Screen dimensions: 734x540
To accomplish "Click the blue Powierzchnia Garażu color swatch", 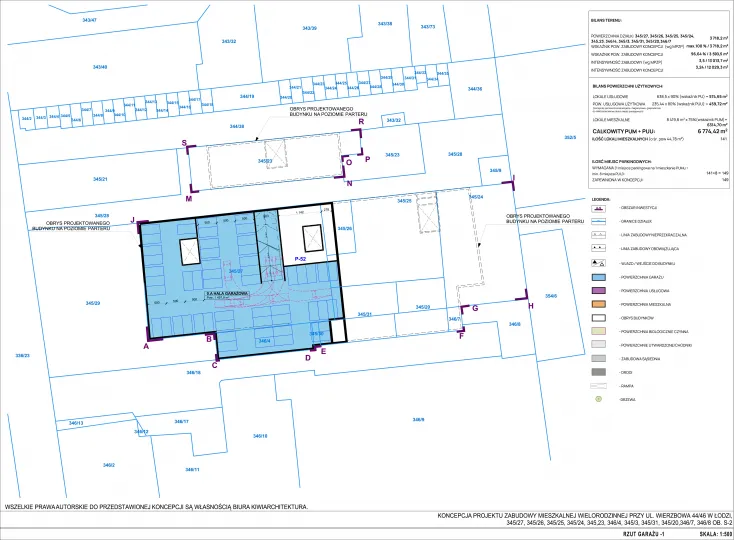I will coord(600,275).
